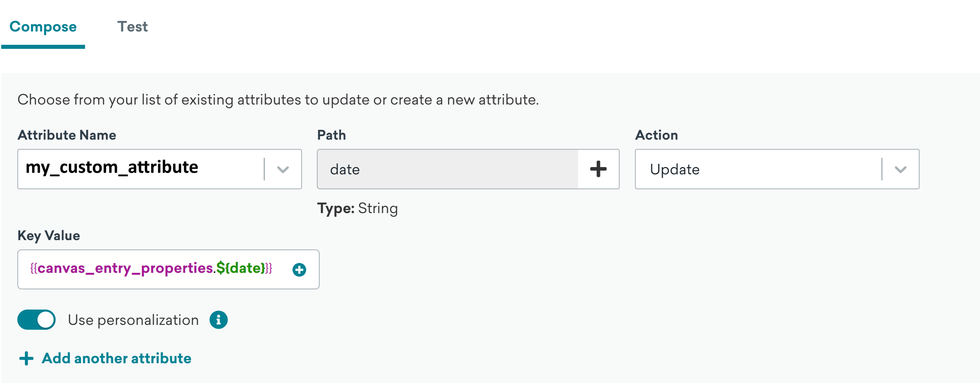Click the plus icon in Path field
980x383 pixels.
coord(598,169)
